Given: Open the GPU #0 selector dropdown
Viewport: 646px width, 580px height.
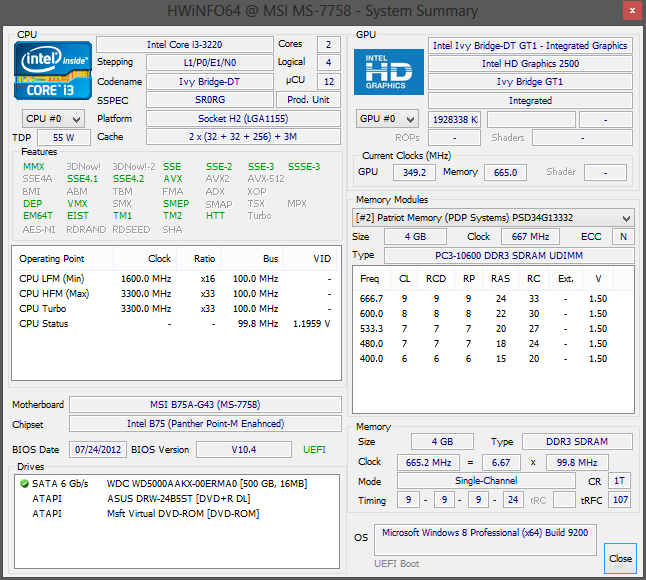Looking at the screenshot, I should pyautogui.click(x=387, y=119).
